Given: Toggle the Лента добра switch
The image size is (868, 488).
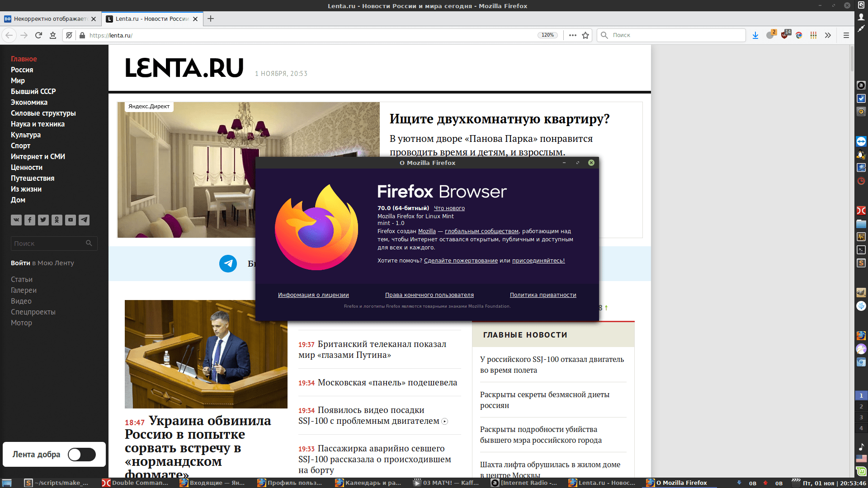Looking at the screenshot, I should pos(82,455).
